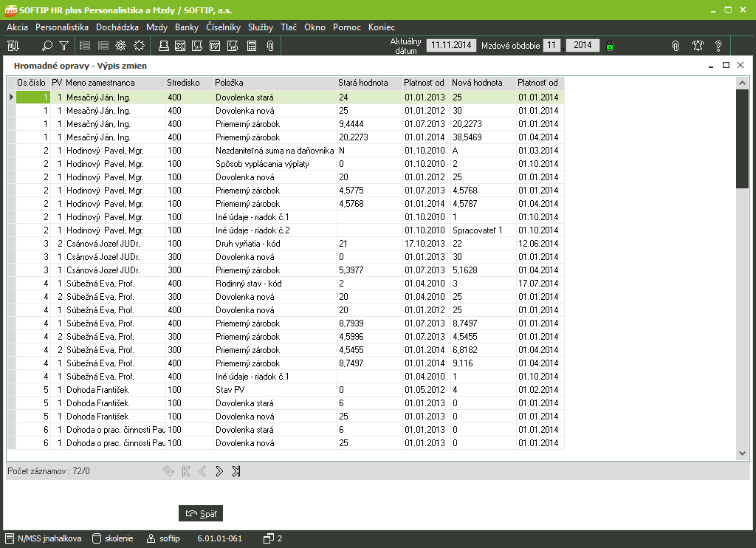Screen dimensions: 756x548
Task: Click the magnifier search icon in toolbar
Action: click(x=47, y=46)
